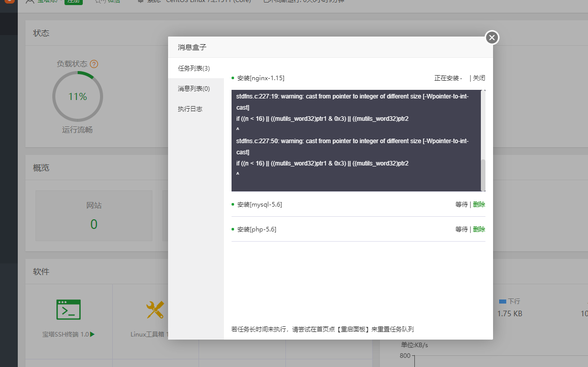Delete the php-5.6 install task
588x367 pixels.
click(x=479, y=229)
